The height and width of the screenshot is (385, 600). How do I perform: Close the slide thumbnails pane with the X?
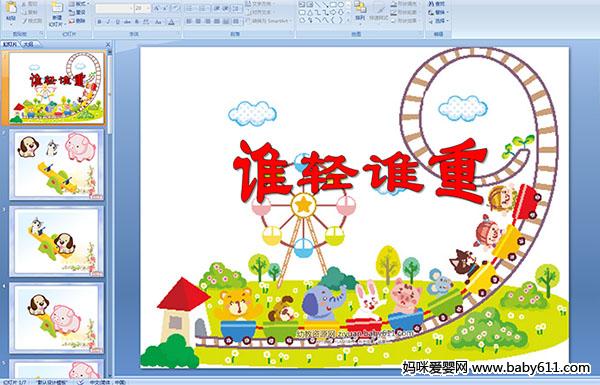tap(108, 44)
